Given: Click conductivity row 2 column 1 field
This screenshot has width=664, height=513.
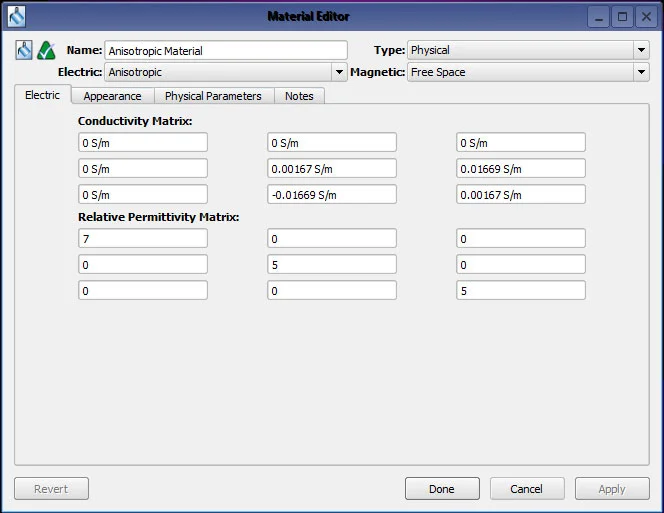Looking at the screenshot, I should [x=143, y=169].
